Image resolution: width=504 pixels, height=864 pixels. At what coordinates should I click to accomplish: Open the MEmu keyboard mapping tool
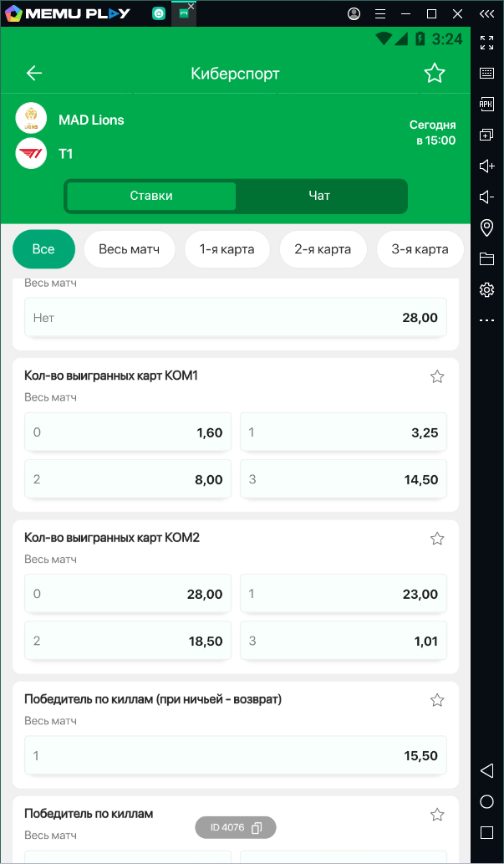coord(486,74)
